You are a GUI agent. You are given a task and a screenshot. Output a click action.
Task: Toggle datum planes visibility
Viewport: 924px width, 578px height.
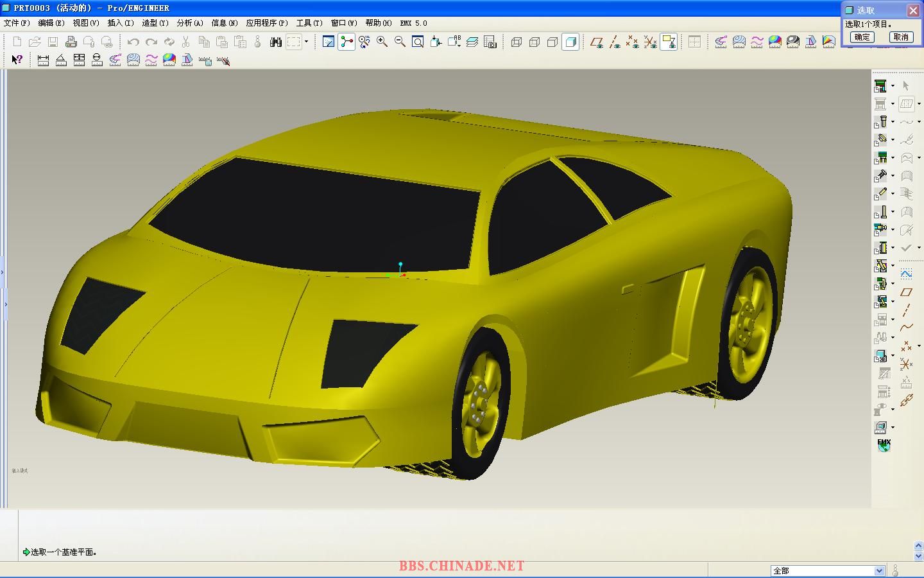click(597, 42)
